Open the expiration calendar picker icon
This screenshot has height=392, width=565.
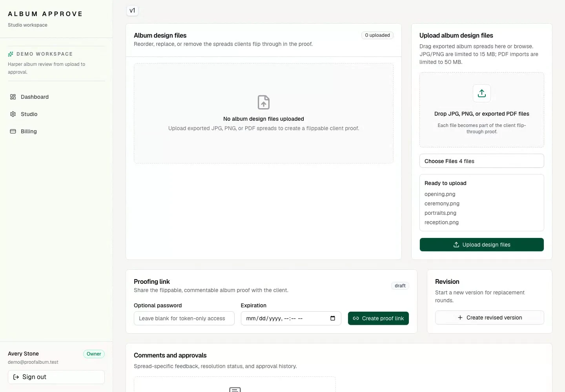click(x=333, y=318)
